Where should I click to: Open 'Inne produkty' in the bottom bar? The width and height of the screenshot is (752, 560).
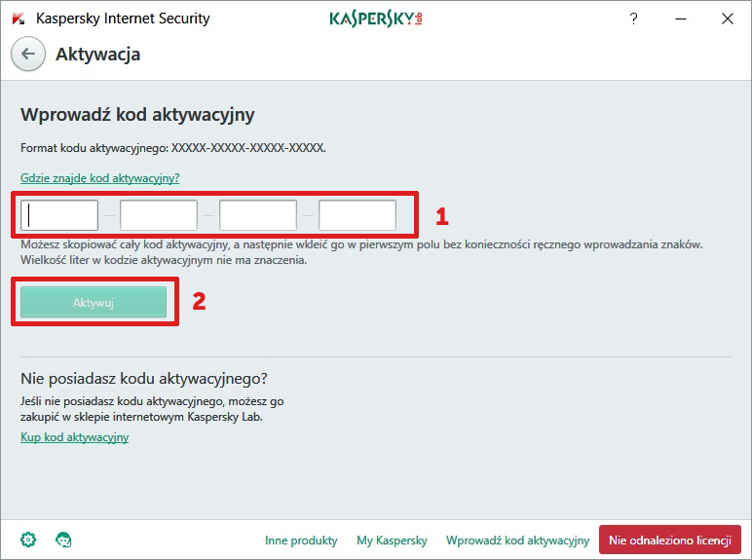pyautogui.click(x=301, y=541)
